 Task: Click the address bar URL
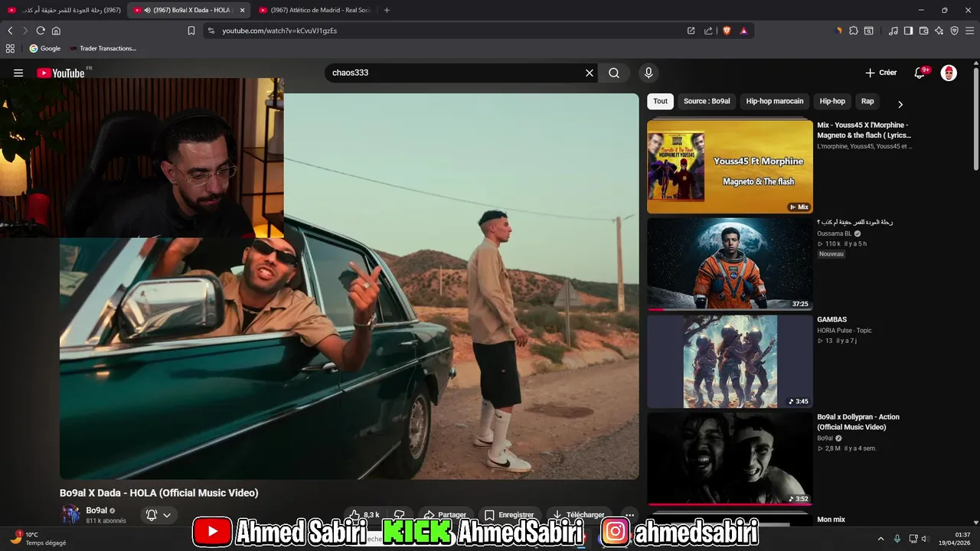click(279, 31)
